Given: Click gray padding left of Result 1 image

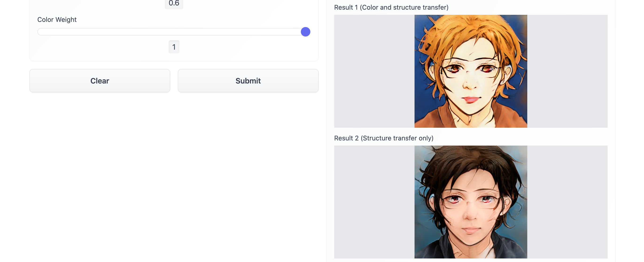Looking at the screenshot, I should pos(374,71).
